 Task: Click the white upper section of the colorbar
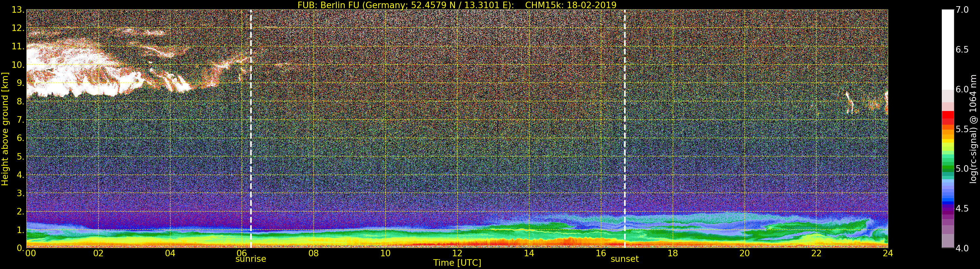pos(948,50)
